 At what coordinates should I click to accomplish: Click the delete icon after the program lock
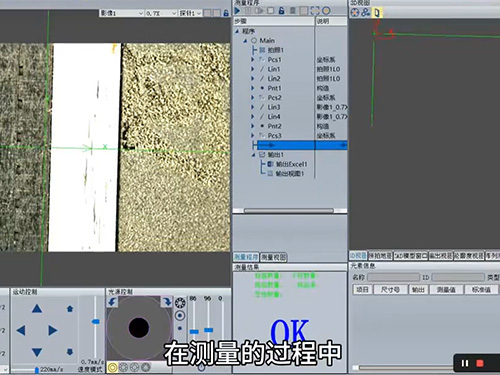(292, 11)
